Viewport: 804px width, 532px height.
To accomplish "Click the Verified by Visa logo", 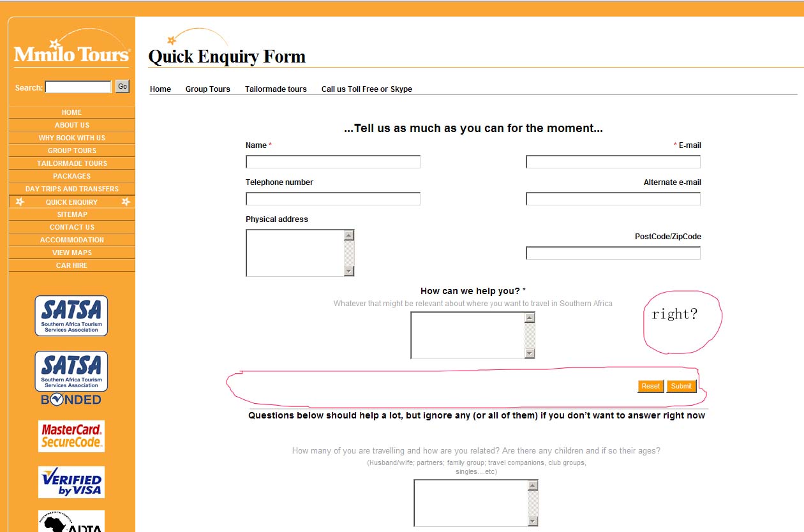I will click(71, 482).
